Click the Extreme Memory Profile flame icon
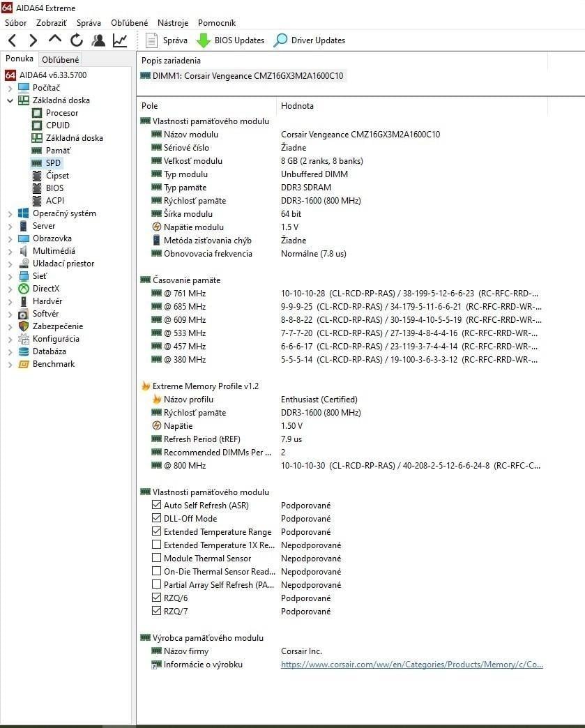Viewport: 585px width, 728px height. [146, 386]
